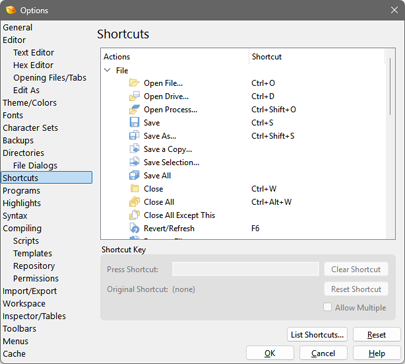Click the Save As icon
Viewport: 405px width, 364px height.
coord(134,136)
